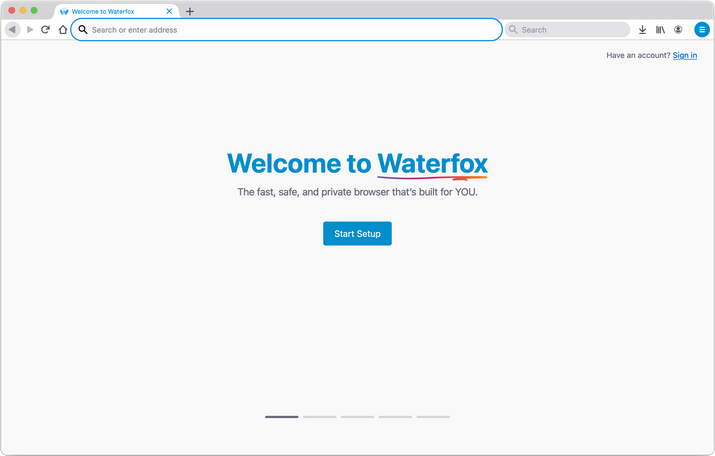Image resolution: width=715 pixels, height=456 pixels.
Task: Click the green window zoom button
Action: coord(34,10)
